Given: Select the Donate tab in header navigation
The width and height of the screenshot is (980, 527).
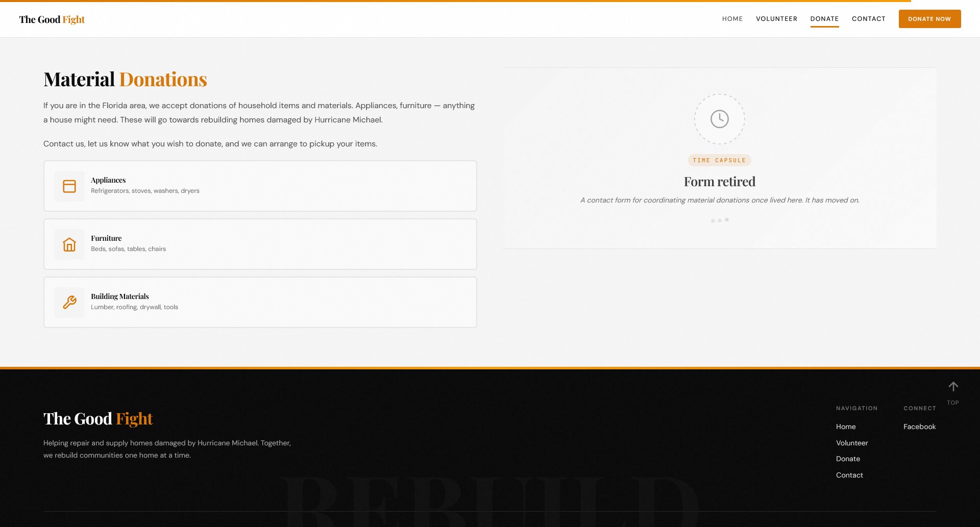Looking at the screenshot, I should click(824, 19).
